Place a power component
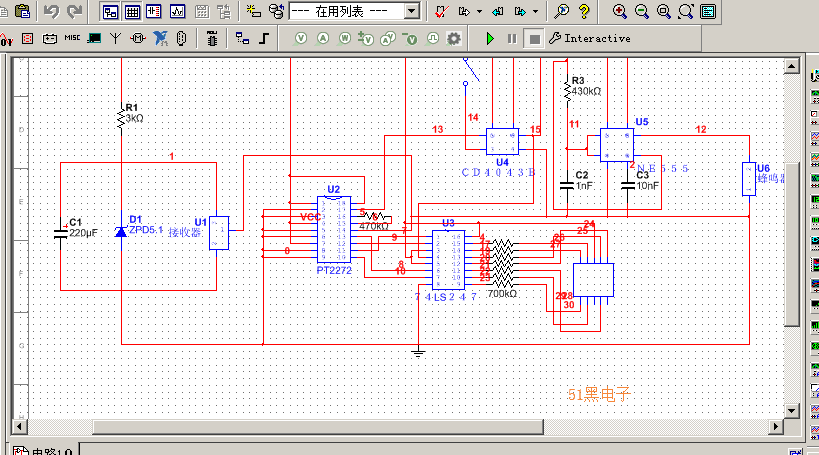This screenshot has height=455, width=819. click(50, 39)
